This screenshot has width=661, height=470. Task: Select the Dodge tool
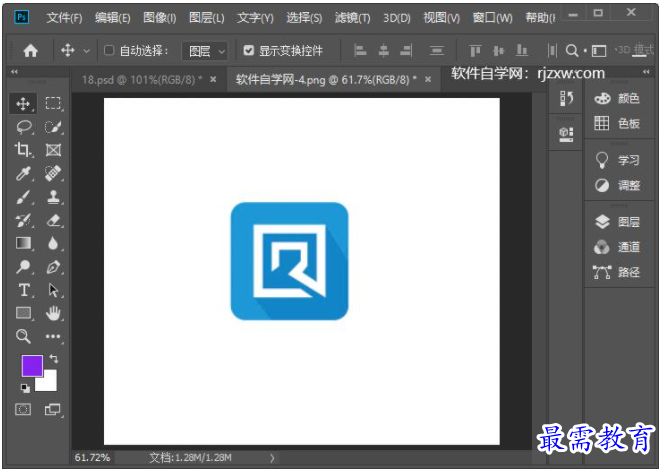click(24, 267)
